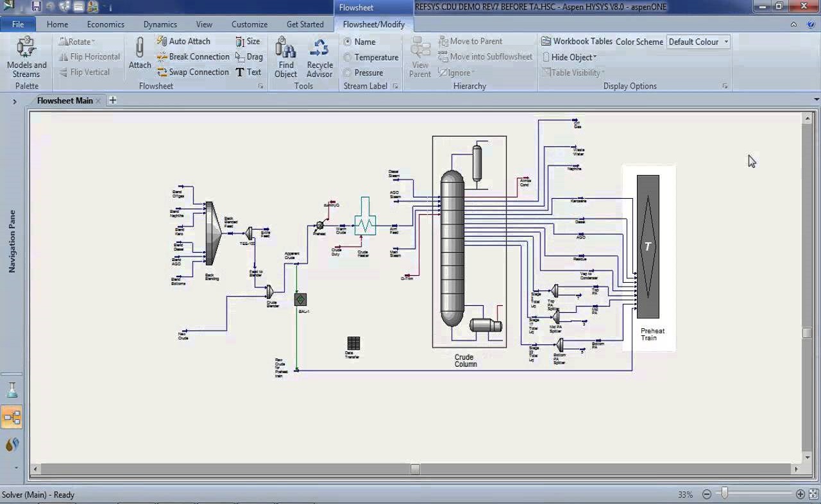Select the Back Blending mixer block
Viewport: 821px width, 504px height.
213,233
